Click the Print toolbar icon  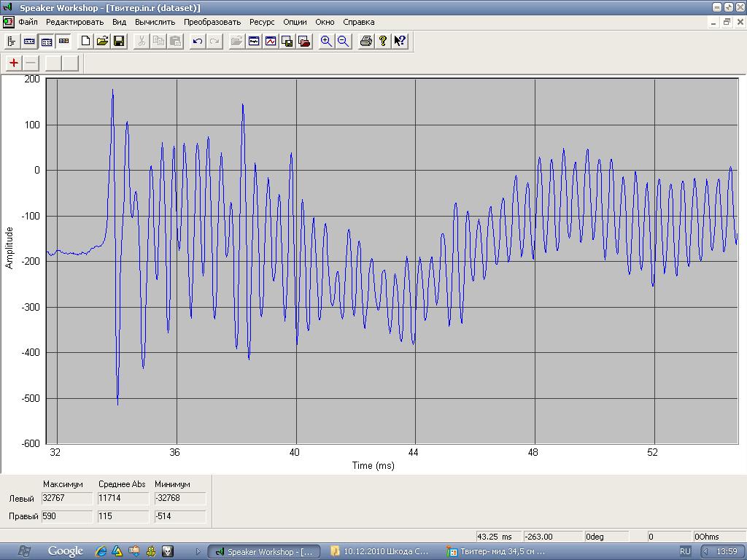coord(366,42)
